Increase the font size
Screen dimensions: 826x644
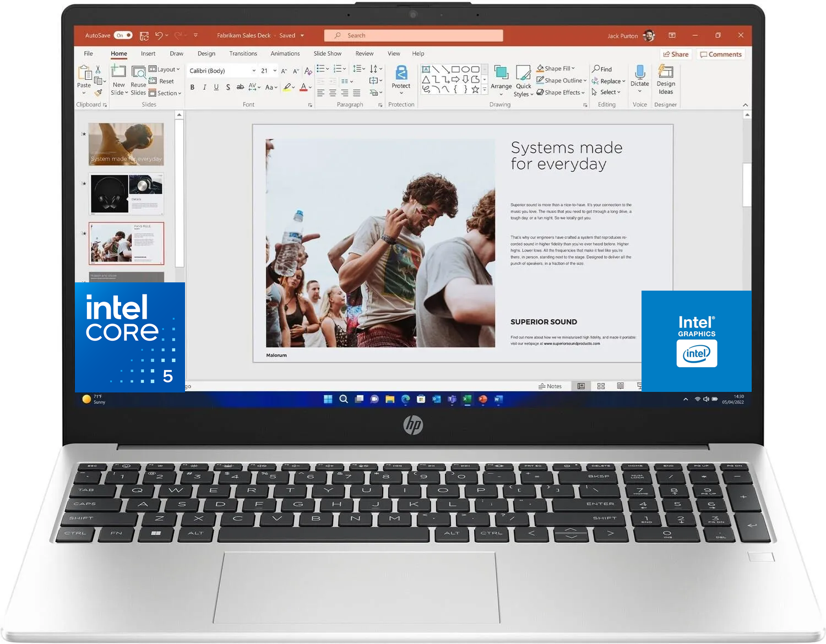[x=284, y=71]
